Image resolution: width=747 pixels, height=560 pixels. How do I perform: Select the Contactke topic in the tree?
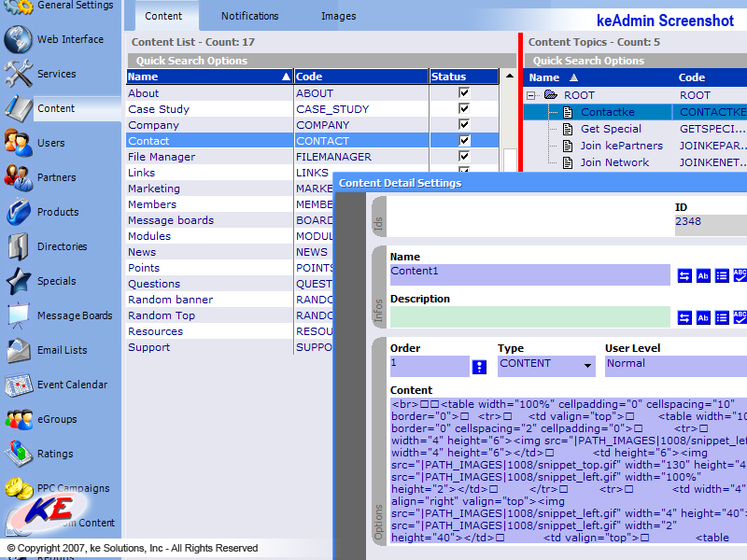[608, 112]
